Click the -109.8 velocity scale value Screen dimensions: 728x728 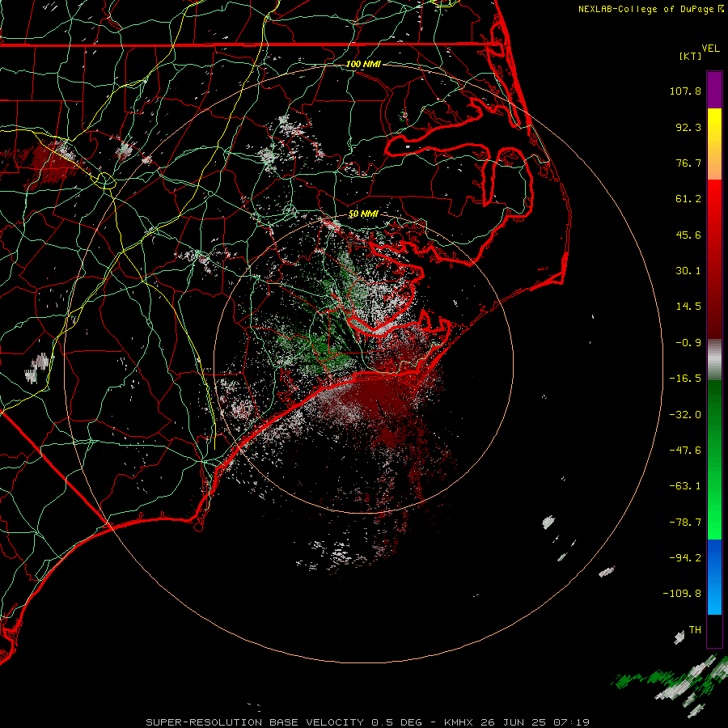(682, 594)
